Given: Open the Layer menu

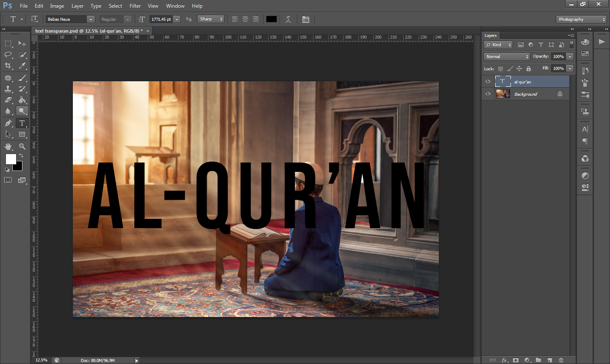Looking at the screenshot, I should (78, 6).
